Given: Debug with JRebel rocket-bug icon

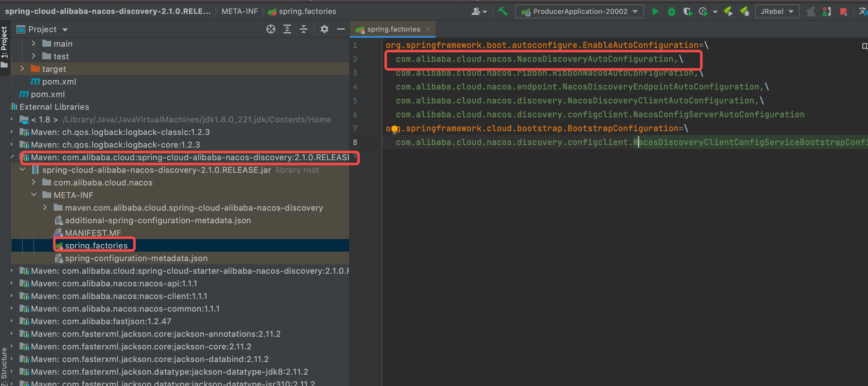Looking at the screenshot, I should click(x=744, y=11).
